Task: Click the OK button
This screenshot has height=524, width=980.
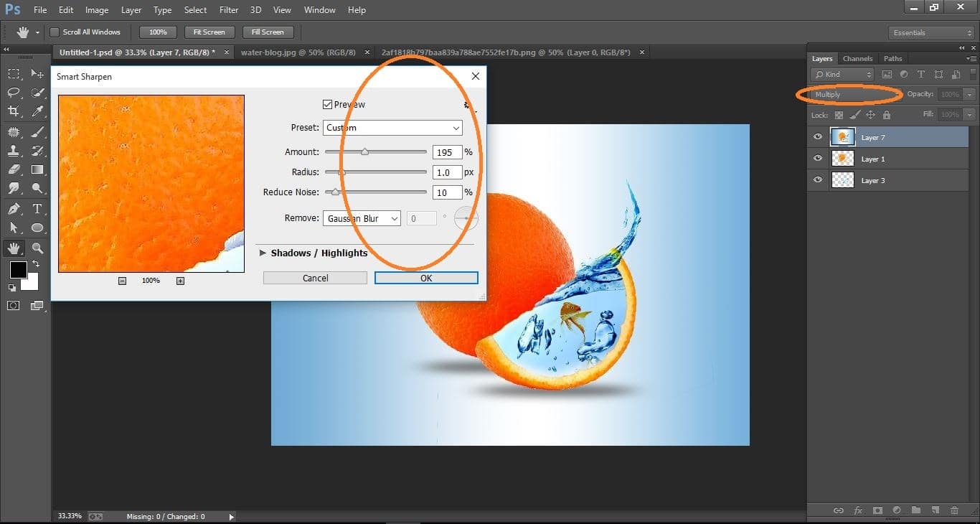Action: (425, 278)
